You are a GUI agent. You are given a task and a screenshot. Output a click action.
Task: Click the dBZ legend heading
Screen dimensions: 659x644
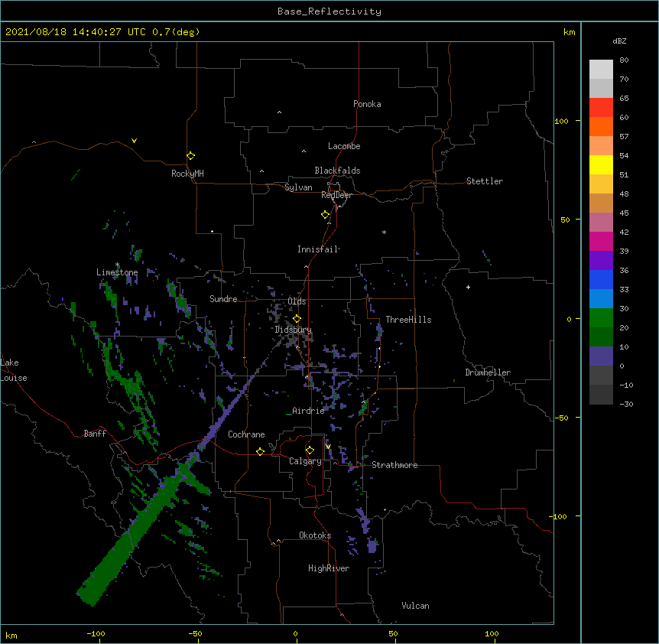[619, 41]
